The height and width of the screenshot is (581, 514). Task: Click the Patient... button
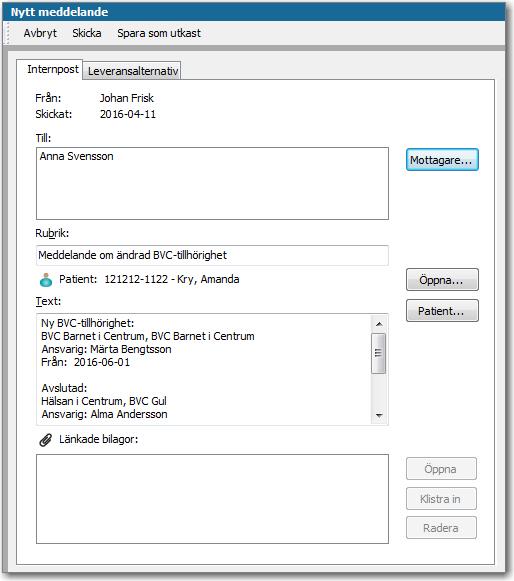[442, 311]
